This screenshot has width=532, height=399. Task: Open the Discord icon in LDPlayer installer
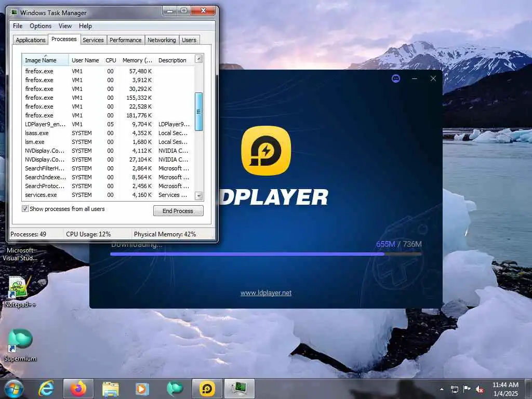[x=395, y=79]
